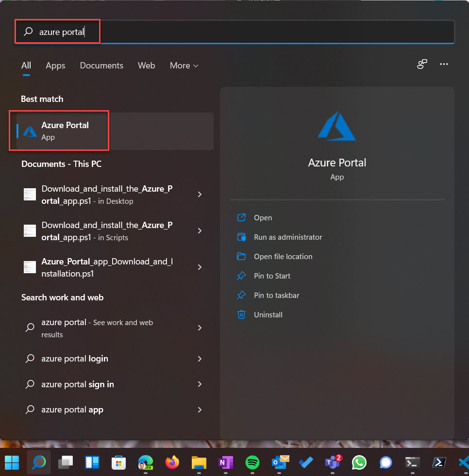Launch Spotify from the taskbar
This screenshot has height=476, width=469.
tap(252, 463)
